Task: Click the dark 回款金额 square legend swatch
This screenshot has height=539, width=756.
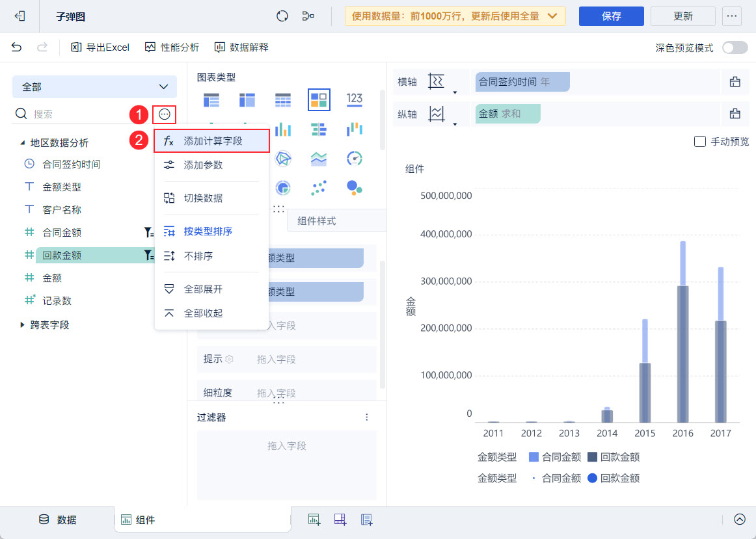Action: click(593, 457)
